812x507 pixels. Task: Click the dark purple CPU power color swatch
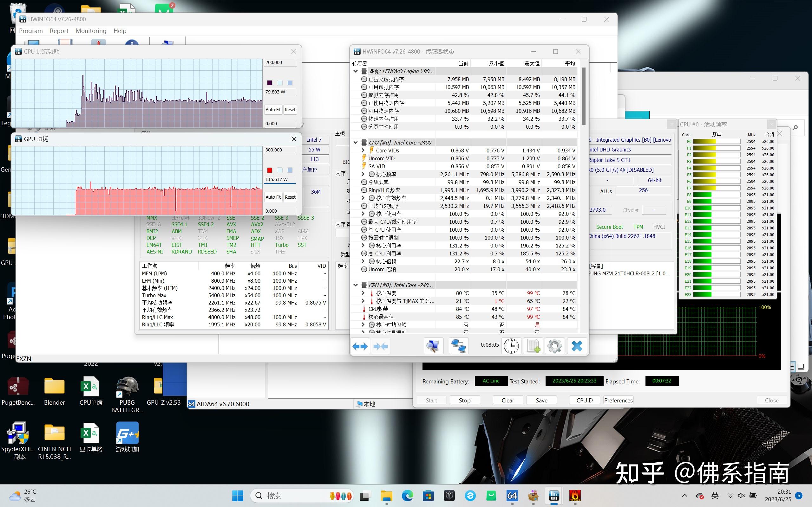point(269,83)
